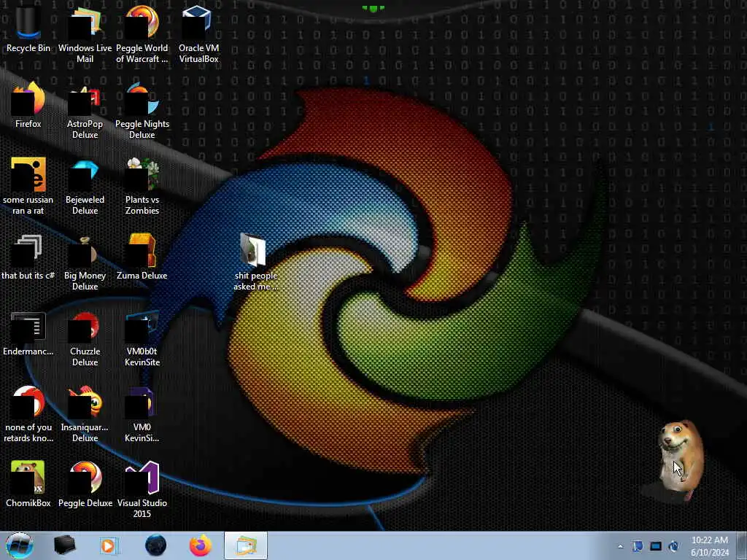
Task: Select the Bejeweled Deluxe icon
Action: tap(85, 186)
